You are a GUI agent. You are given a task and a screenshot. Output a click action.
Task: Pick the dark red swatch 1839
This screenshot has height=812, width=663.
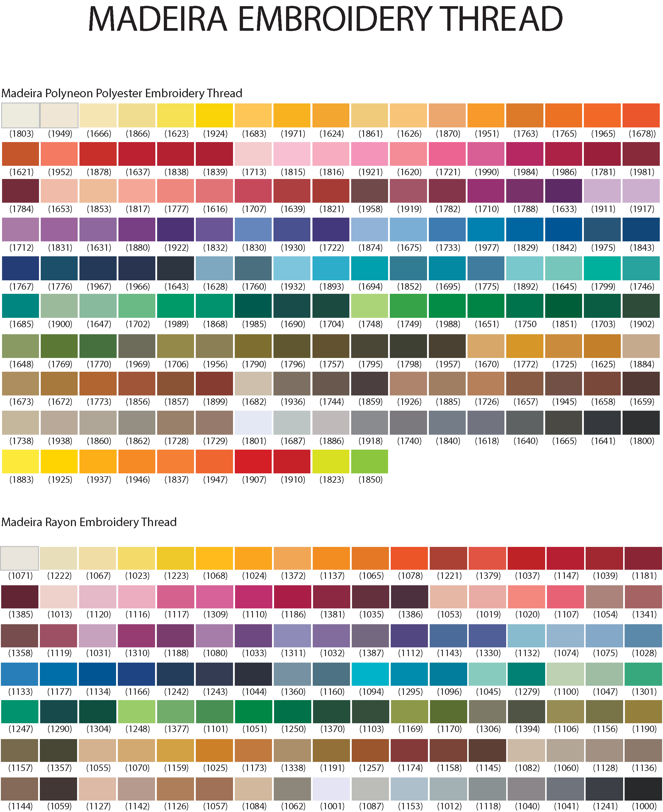(x=214, y=154)
